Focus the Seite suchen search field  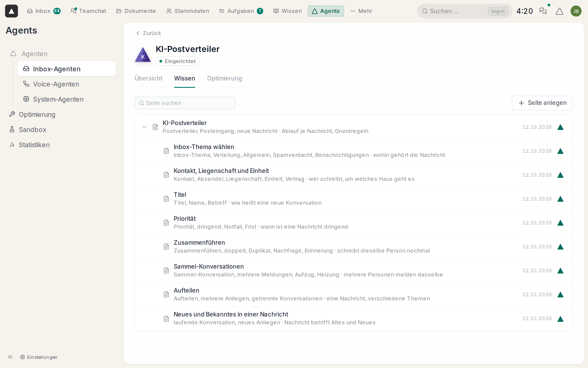[185, 103]
